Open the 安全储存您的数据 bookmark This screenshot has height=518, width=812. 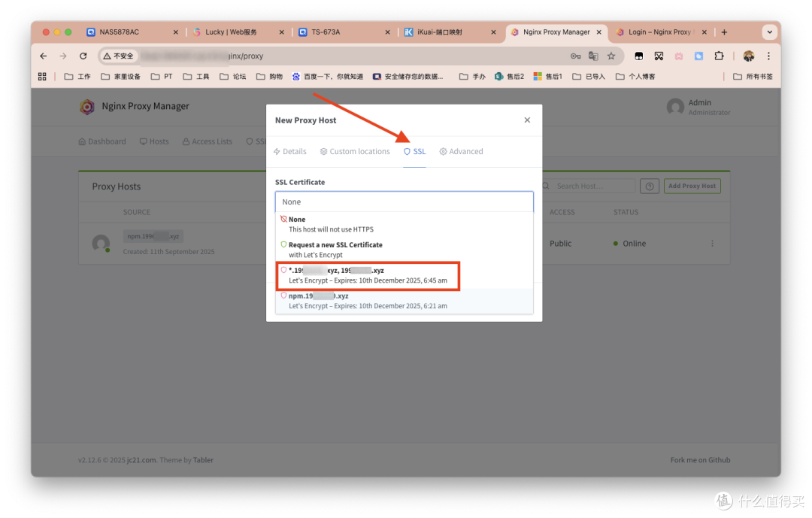point(408,76)
